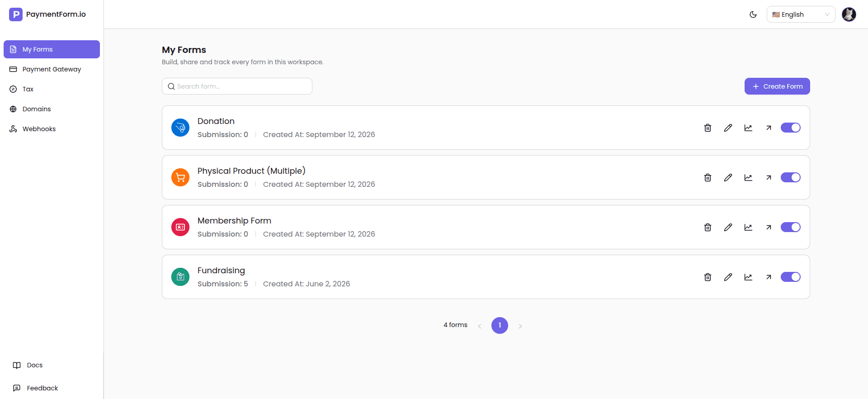868x399 pixels.
Task: Switch to dark mode moon icon
Action: (753, 14)
